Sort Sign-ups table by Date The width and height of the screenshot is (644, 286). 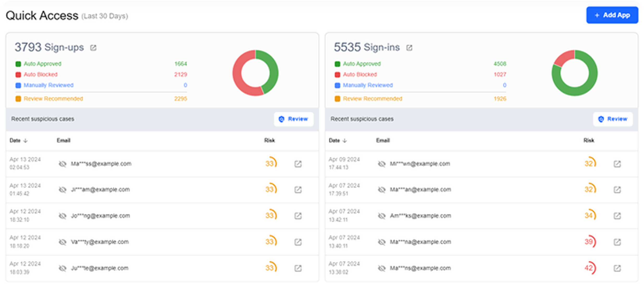(18, 141)
